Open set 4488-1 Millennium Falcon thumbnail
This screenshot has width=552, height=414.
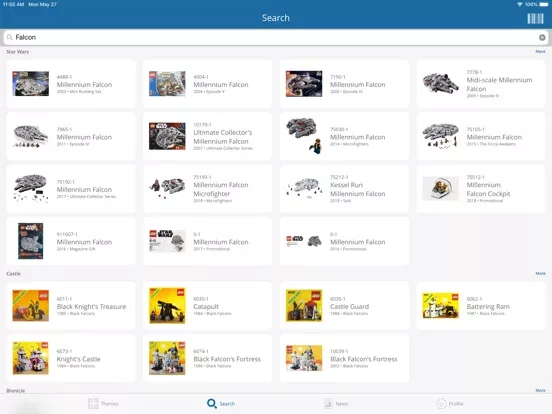pyautogui.click(x=31, y=83)
